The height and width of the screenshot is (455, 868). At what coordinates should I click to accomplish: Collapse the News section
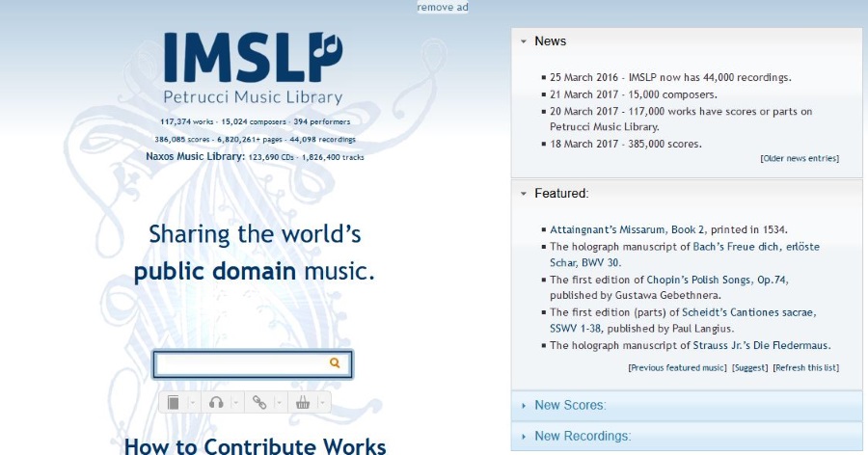(524, 41)
